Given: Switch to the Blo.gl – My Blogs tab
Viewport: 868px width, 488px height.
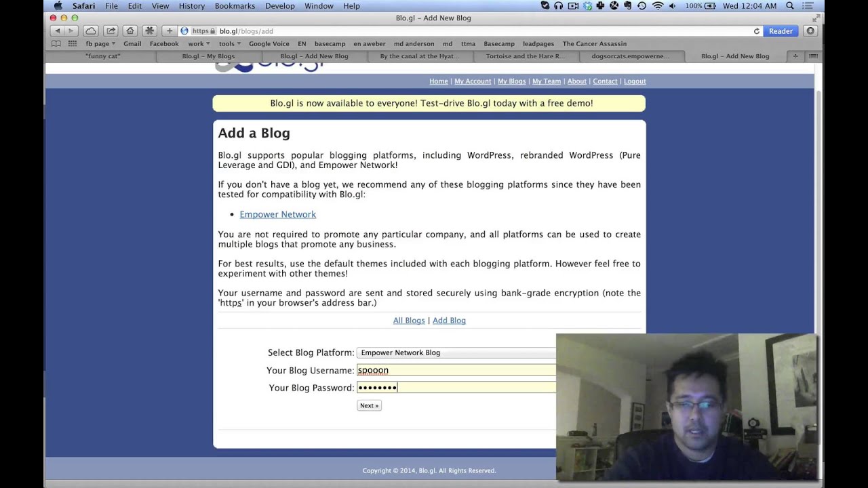Looking at the screenshot, I should click(x=208, y=56).
